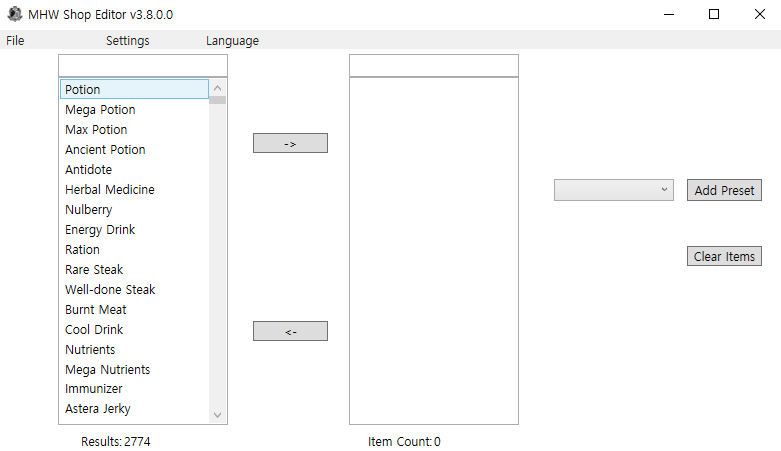Select Mega Potion in the list

[134, 110]
